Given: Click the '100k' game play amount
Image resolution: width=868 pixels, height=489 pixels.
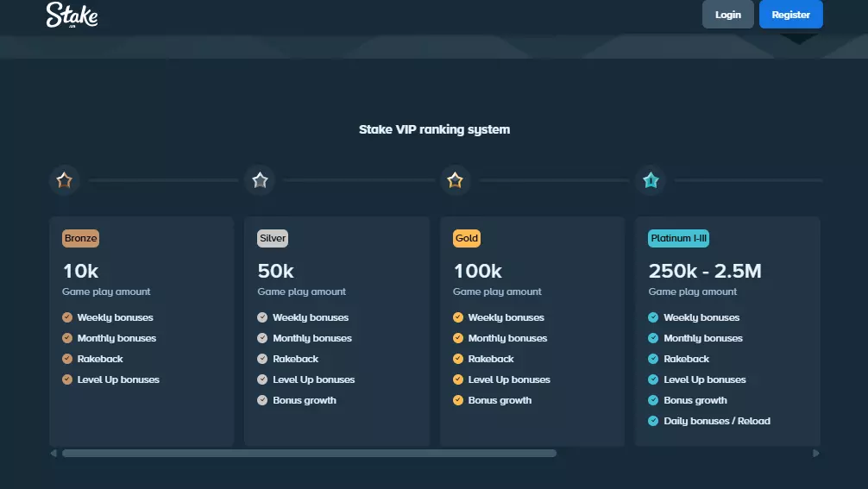Looking at the screenshot, I should 478,271.
